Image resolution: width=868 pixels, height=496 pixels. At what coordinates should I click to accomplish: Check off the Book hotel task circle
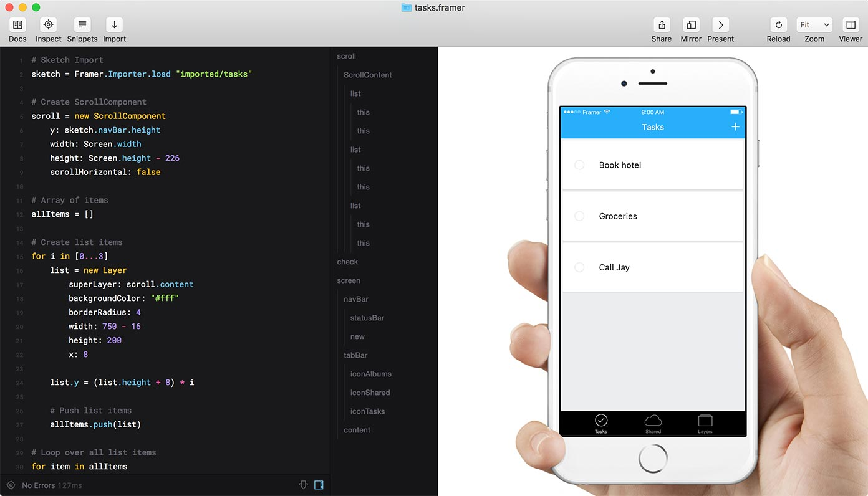(x=579, y=165)
